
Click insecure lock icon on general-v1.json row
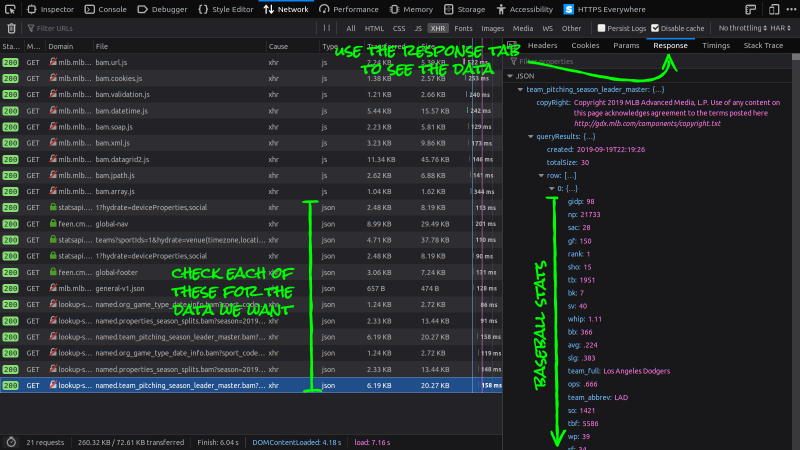coord(53,288)
